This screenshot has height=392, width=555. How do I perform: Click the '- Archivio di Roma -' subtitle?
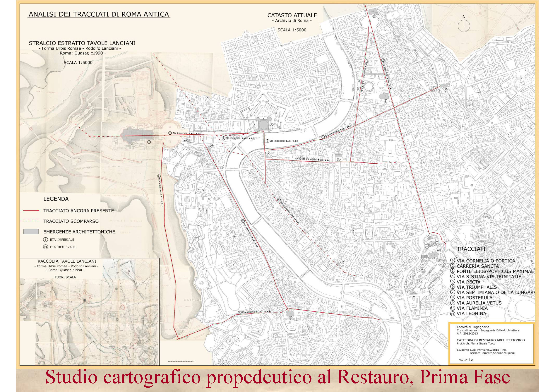click(x=292, y=20)
